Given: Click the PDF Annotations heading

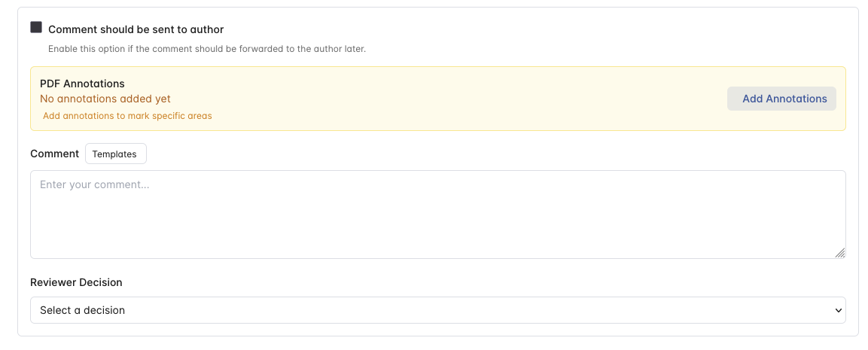Looking at the screenshot, I should coord(82,84).
